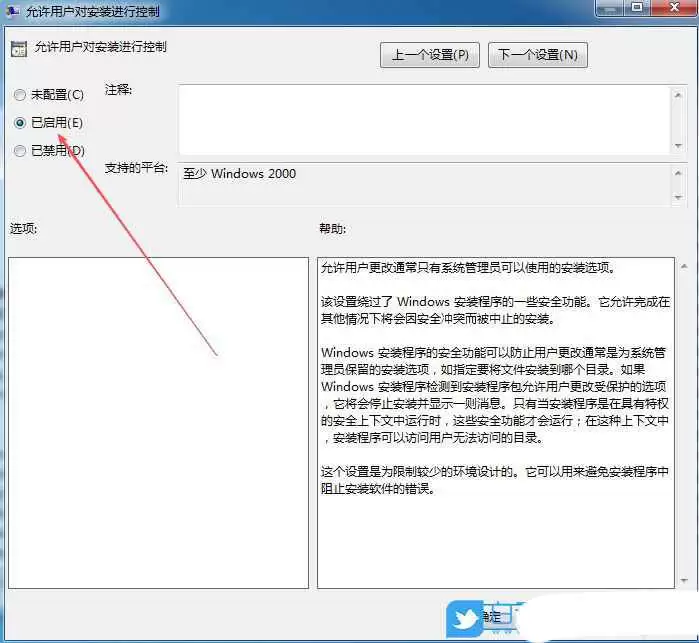Click the help text first paragraph
The width and height of the screenshot is (699, 643).
(468, 268)
